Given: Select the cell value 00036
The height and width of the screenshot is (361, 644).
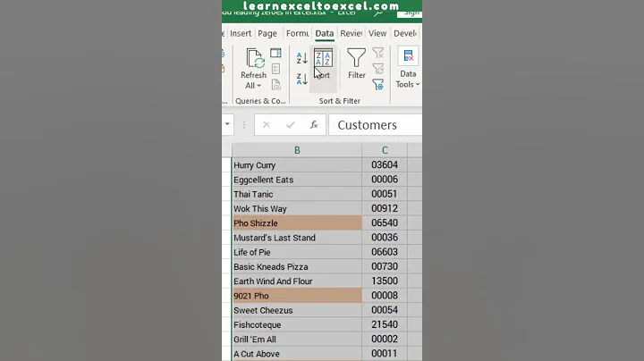Looking at the screenshot, I should click(385, 238).
